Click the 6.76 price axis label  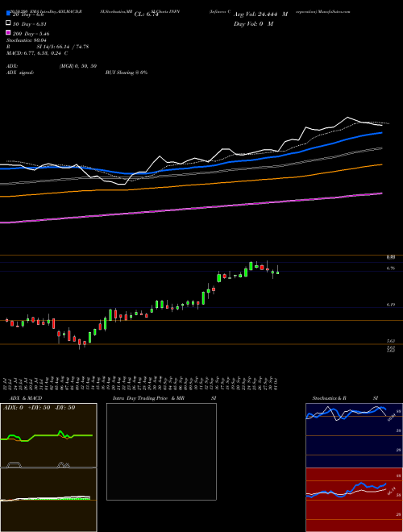390,268
